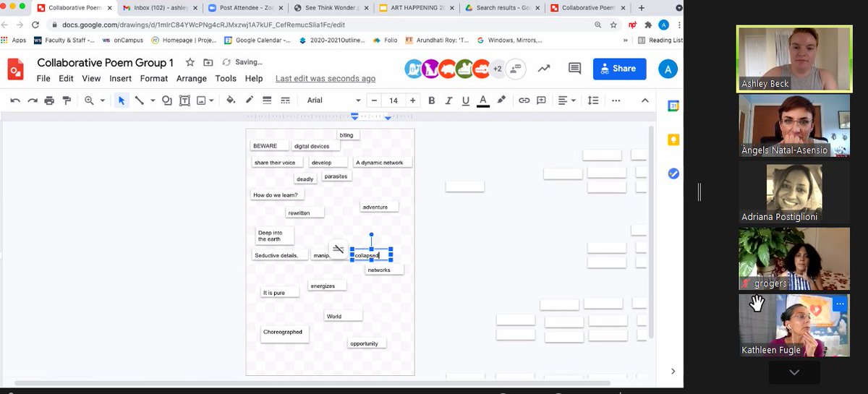Activate the Paint format tool
The height and width of the screenshot is (394, 868).
[67, 100]
